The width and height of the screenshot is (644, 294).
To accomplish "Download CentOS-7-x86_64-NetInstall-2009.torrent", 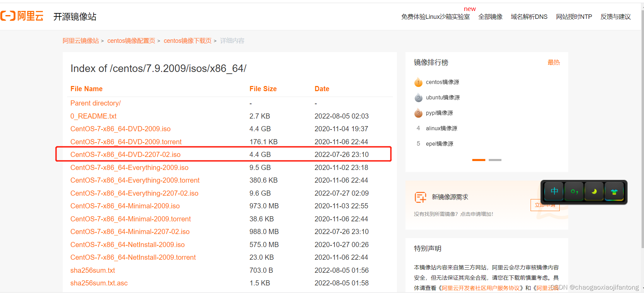I will pos(133,257).
